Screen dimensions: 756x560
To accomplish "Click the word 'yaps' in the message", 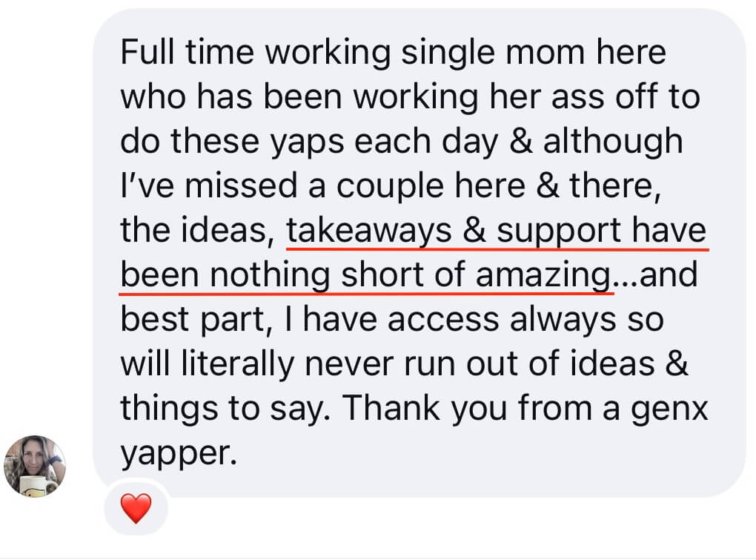I will (x=307, y=142).
